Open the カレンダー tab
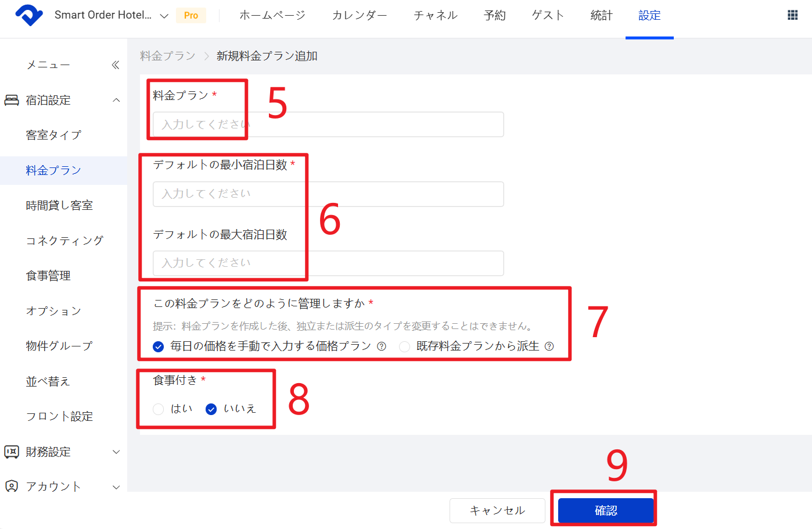 pos(360,16)
